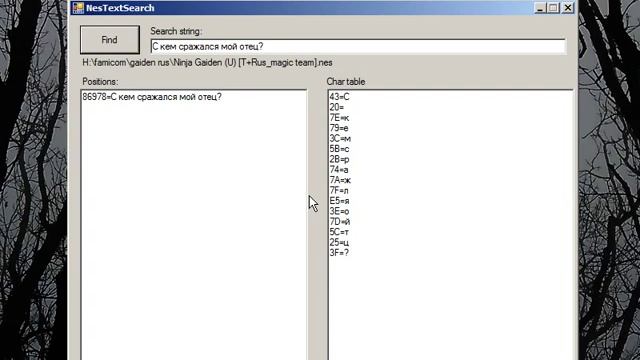Maximize the NesTextSearch window
Viewport: 640px width, 360px height.
pyautogui.click(x=553, y=8)
